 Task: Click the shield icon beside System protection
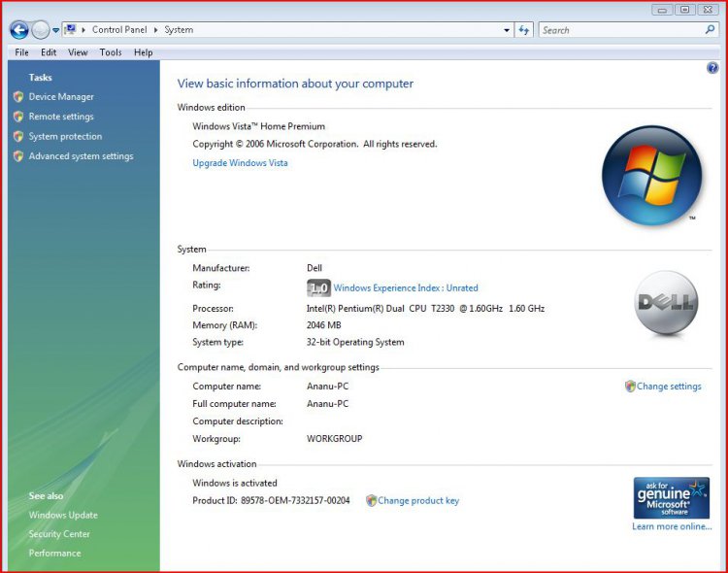18,137
